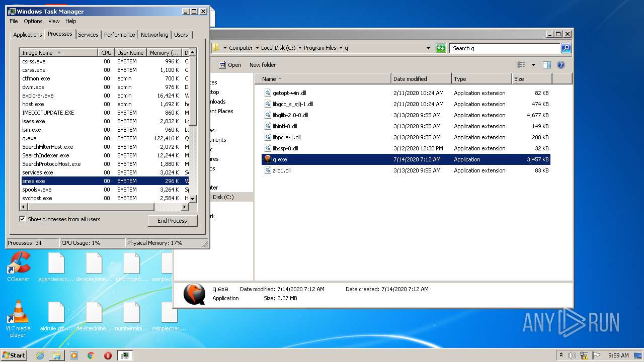
Task: Click process list horizontal scrollbar right arrow
Action: 185,207
